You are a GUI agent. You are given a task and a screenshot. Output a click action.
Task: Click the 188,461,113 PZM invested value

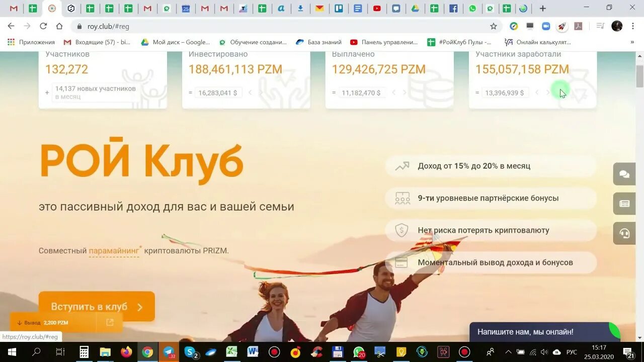[235, 69]
